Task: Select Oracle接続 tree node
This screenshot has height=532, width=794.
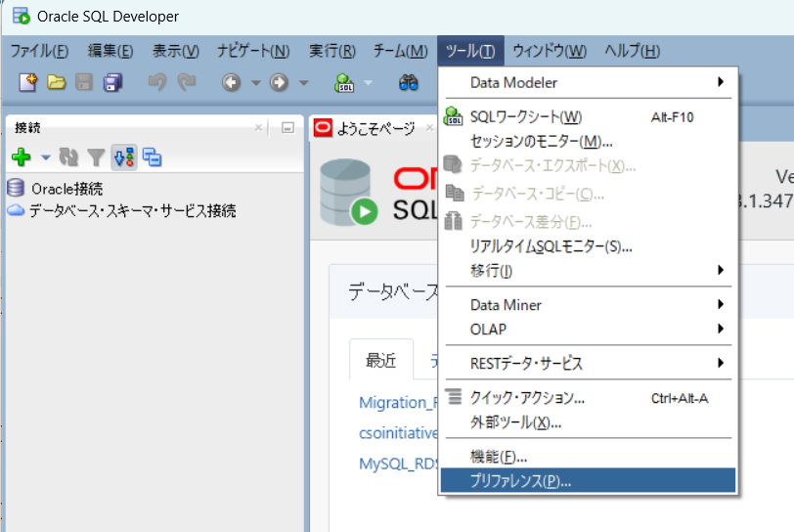Action: 66,189
